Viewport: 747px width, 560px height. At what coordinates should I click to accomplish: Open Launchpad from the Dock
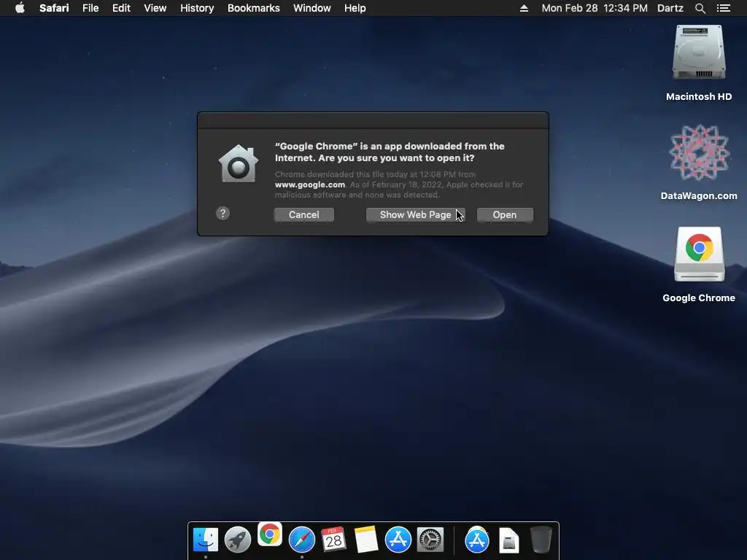(x=238, y=540)
